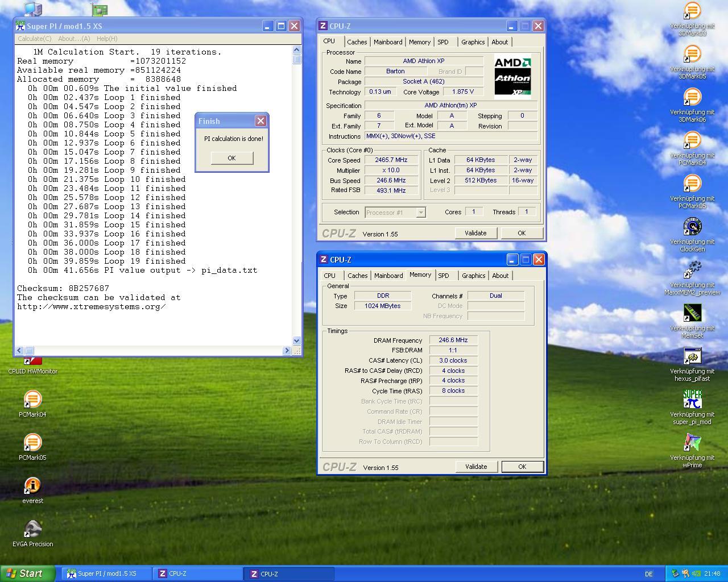Open the PCMark05 shortcut in the right column

(x=692, y=192)
